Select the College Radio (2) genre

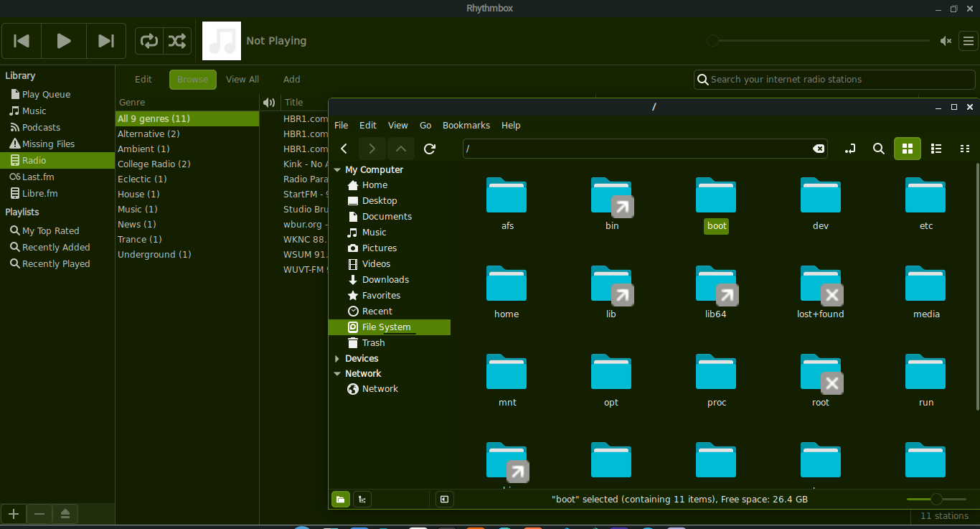(187, 164)
